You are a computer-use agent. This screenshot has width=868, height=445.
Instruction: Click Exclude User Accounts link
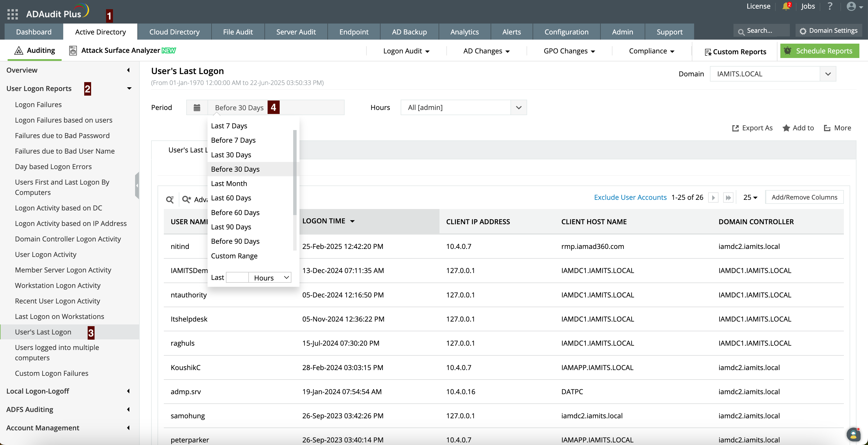click(x=630, y=197)
